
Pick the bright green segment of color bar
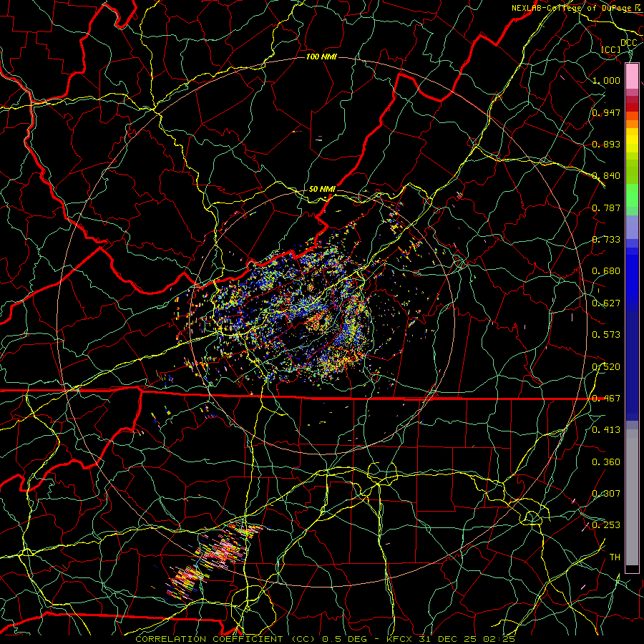[x=632, y=195]
